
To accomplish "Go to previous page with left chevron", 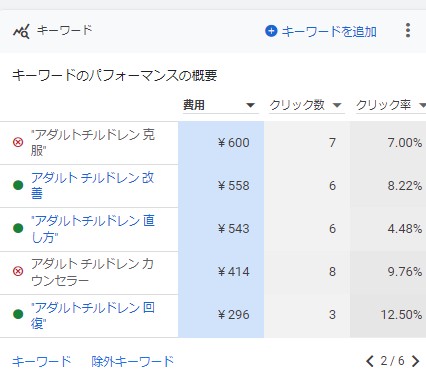I will pyautogui.click(x=369, y=361).
